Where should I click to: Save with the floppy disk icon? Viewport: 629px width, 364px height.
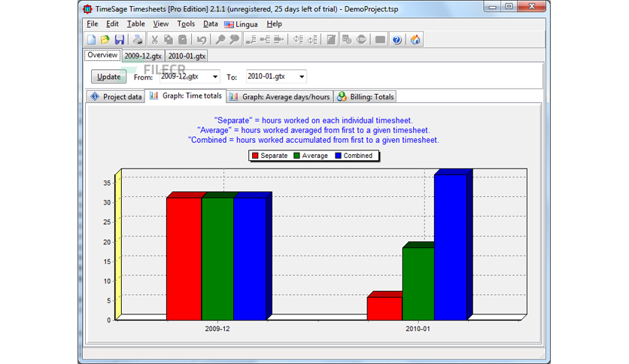[119, 39]
